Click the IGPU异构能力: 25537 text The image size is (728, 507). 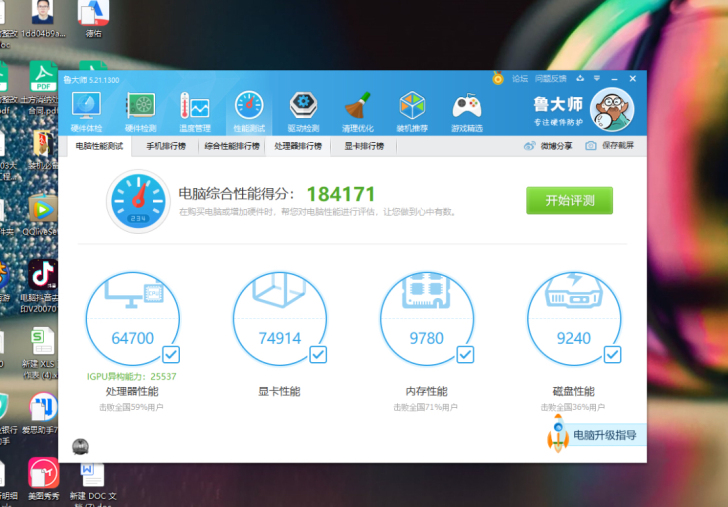click(x=132, y=376)
